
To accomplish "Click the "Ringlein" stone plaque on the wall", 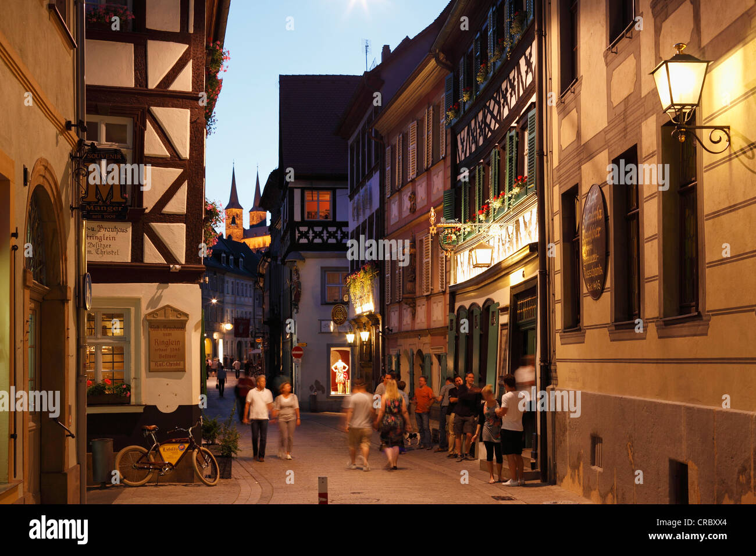I will [x=167, y=338].
